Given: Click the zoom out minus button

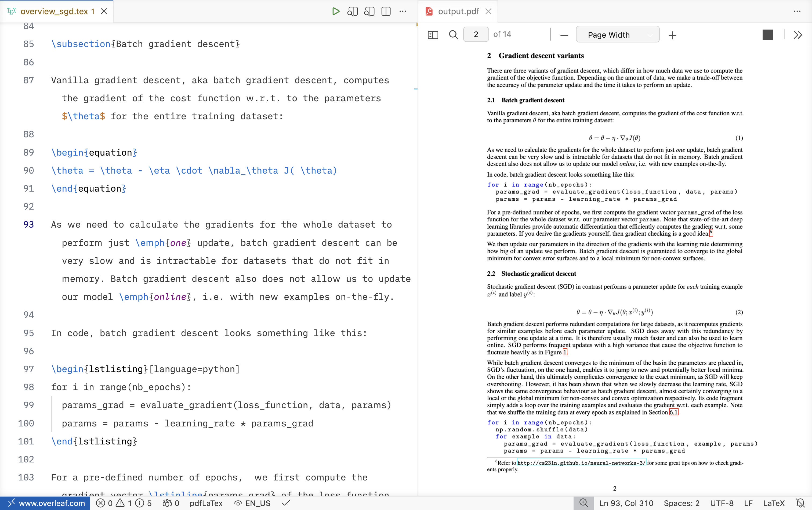Looking at the screenshot, I should [x=564, y=35].
